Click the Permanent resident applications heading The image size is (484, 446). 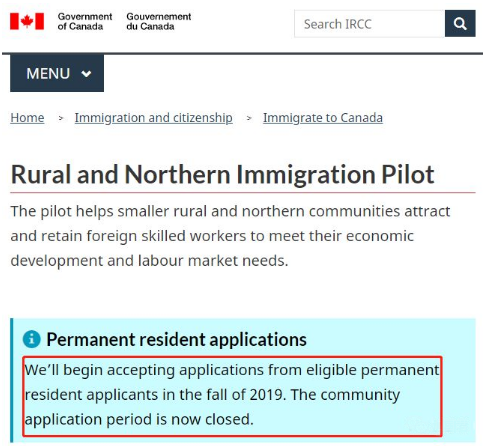176,339
